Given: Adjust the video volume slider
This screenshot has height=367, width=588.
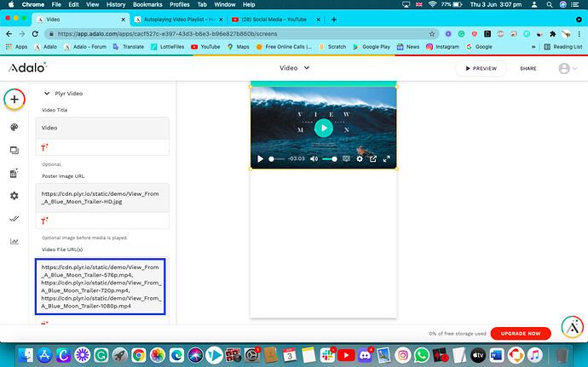Looking at the screenshot, I should pyautogui.click(x=330, y=159).
